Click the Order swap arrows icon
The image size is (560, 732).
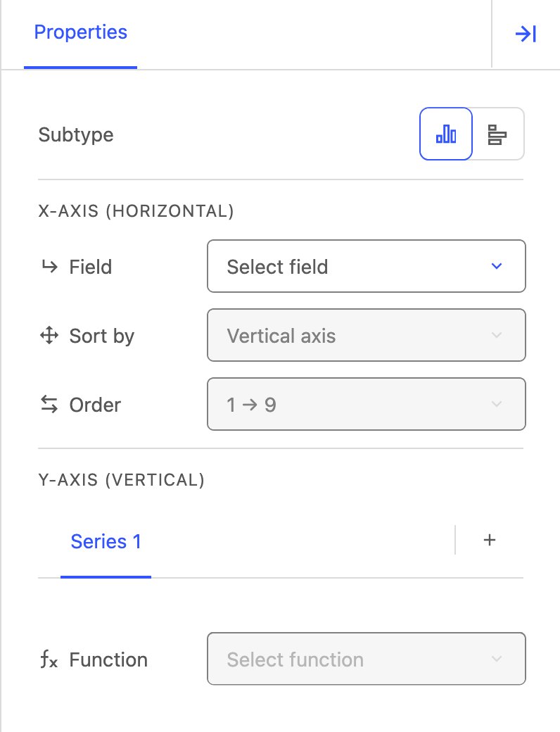click(49, 404)
